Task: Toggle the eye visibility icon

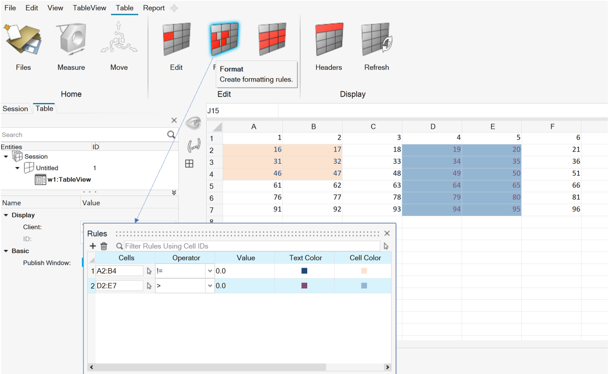Action: 193,124
